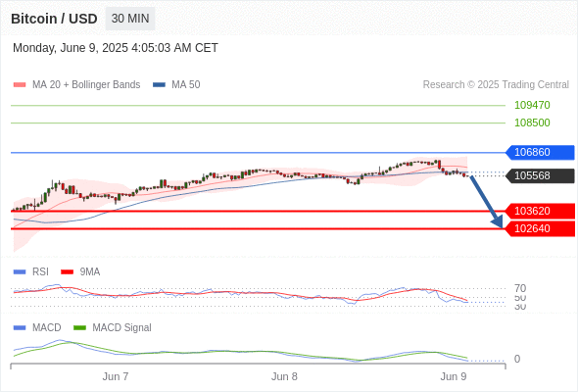The height and width of the screenshot is (392, 578).
Task: Click the Jun 7 date axis label
Action: [116, 376]
